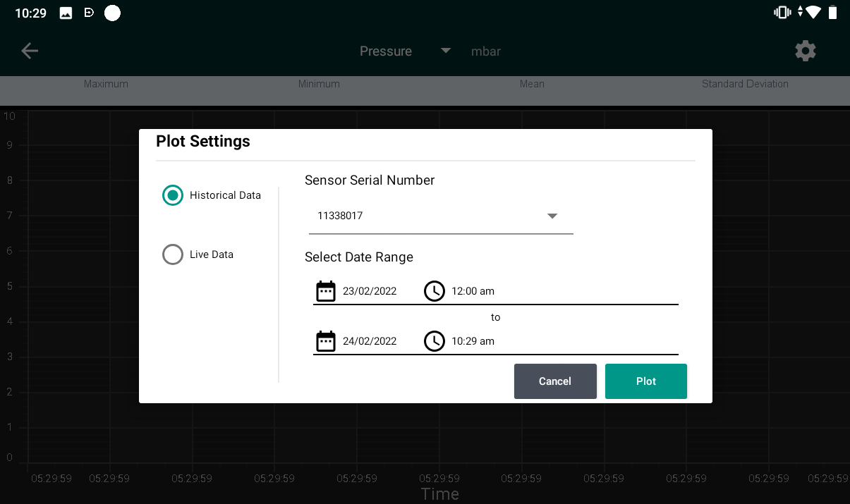Open the settings gear icon
850x504 pixels.
coord(806,51)
